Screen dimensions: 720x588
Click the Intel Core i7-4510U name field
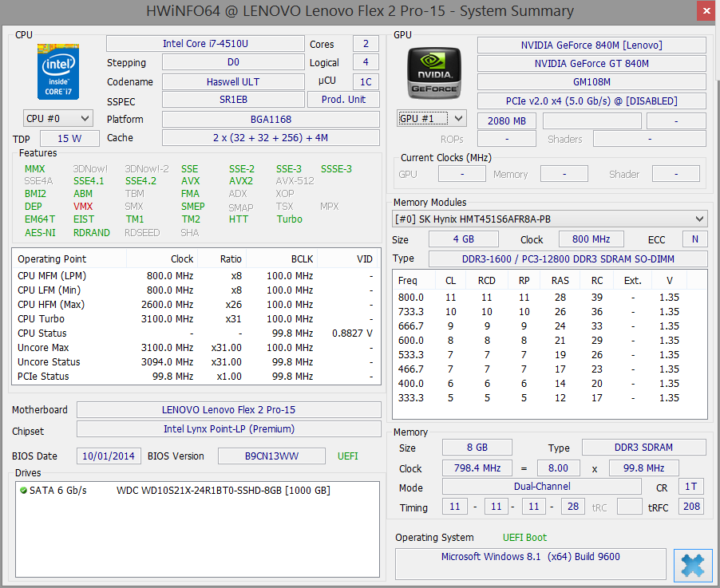point(204,44)
